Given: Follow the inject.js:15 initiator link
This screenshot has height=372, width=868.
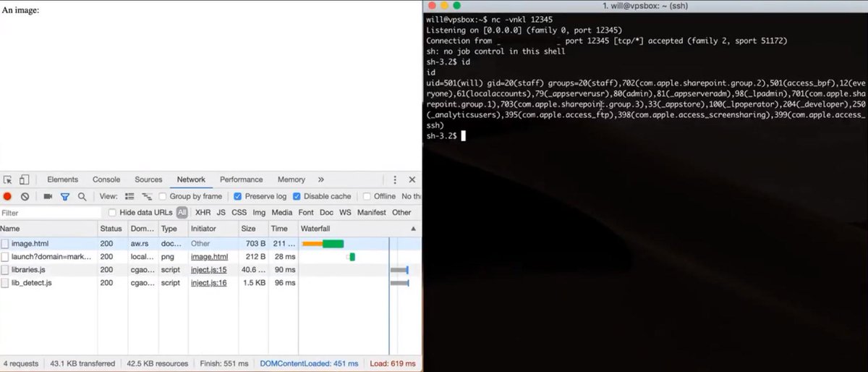Looking at the screenshot, I should [x=209, y=270].
